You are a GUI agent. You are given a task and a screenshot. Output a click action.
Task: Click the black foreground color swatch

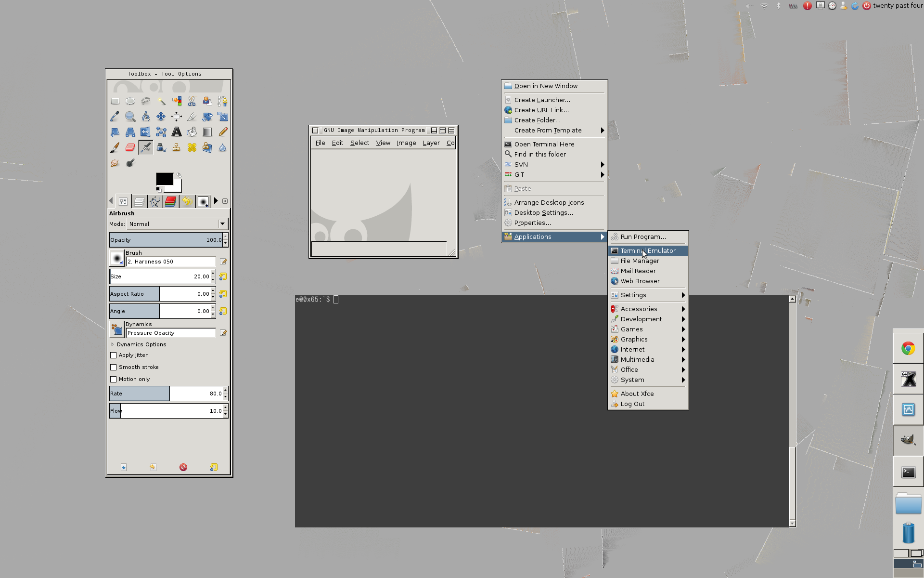point(164,179)
